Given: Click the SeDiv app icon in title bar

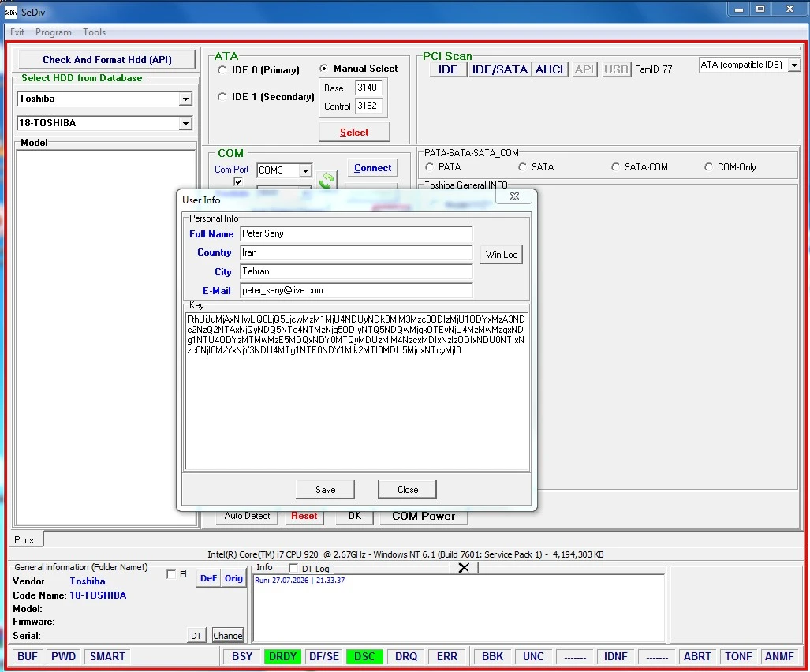Looking at the screenshot, I should [11, 12].
